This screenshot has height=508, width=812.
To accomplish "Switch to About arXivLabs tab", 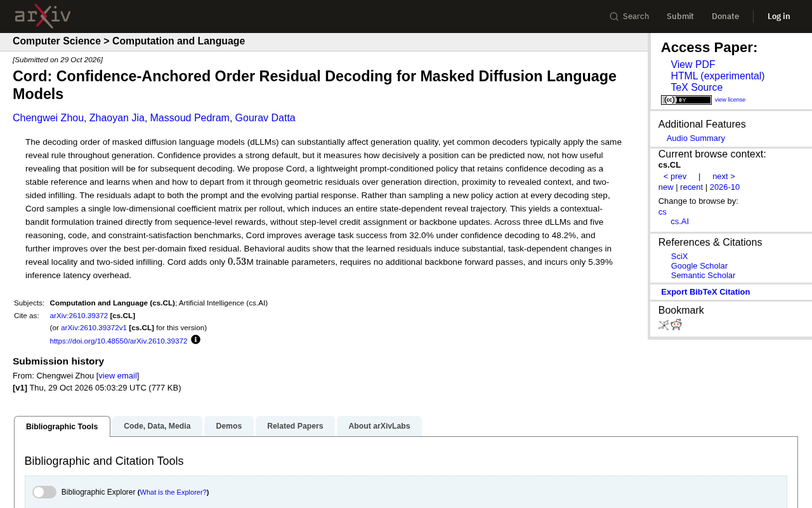I will (379, 426).
